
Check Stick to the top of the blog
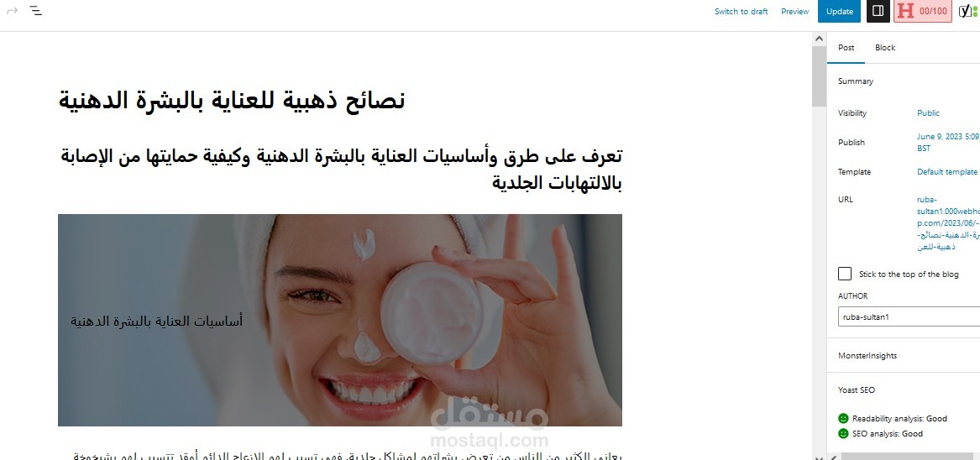click(x=844, y=274)
